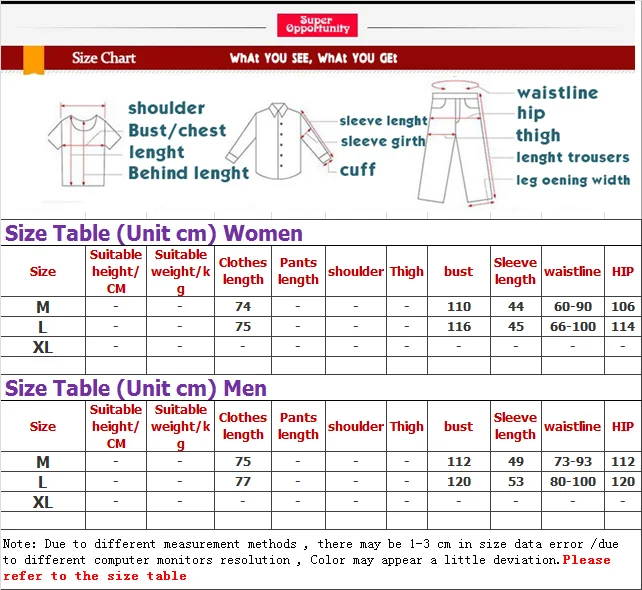Click 'Thigh' header in Men table
Screen dimensions: 642x590
407,427
